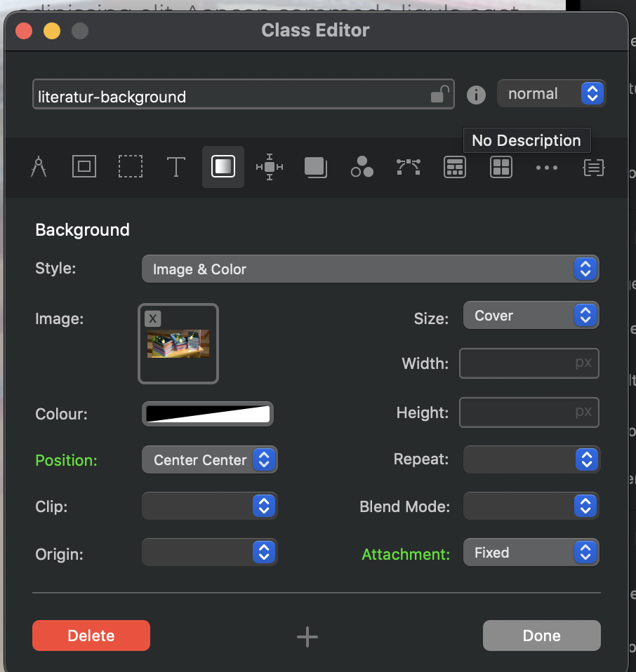636x672 pixels.
Task: Open the grid layout tab icon
Action: 501,167
